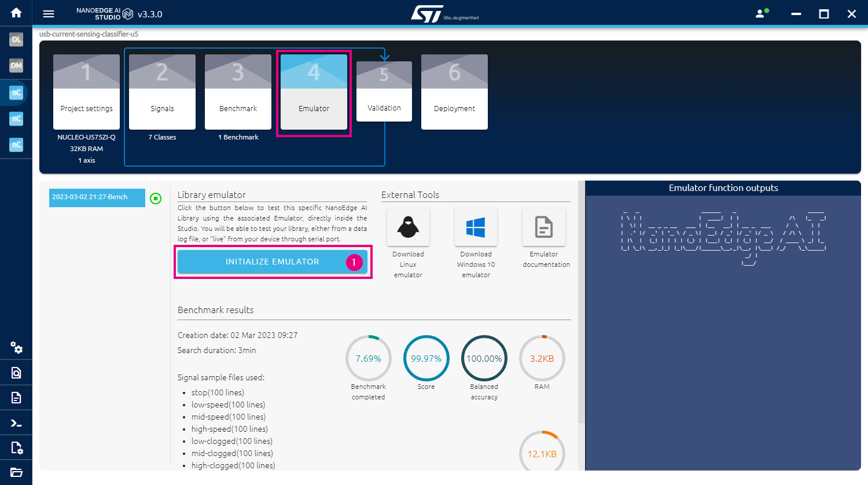The image size is (868, 485).
Task: Minimize the NanoEdge AI Studio window
Action: (x=796, y=13)
